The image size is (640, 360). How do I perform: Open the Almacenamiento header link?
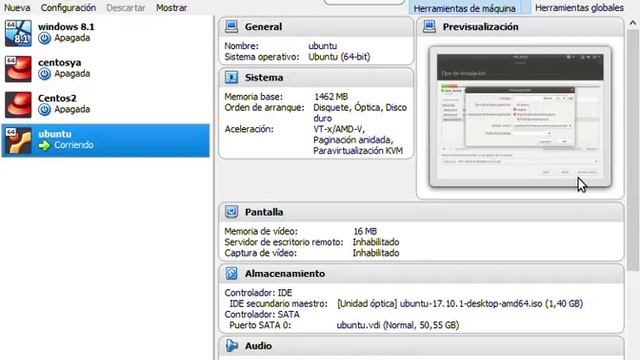(285, 273)
